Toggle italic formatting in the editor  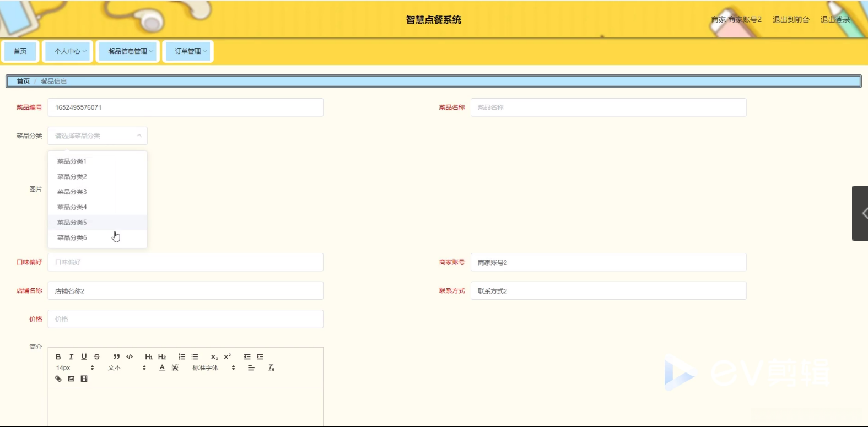click(71, 356)
